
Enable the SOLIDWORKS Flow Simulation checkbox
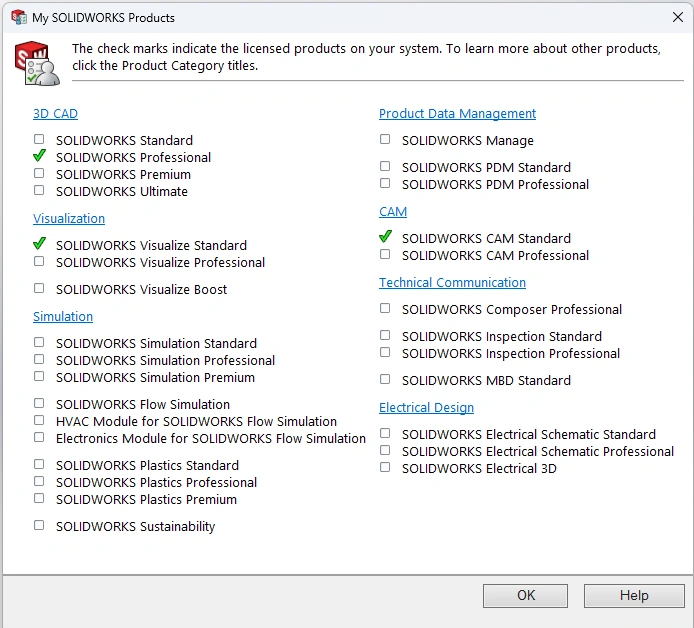[x=39, y=403]
